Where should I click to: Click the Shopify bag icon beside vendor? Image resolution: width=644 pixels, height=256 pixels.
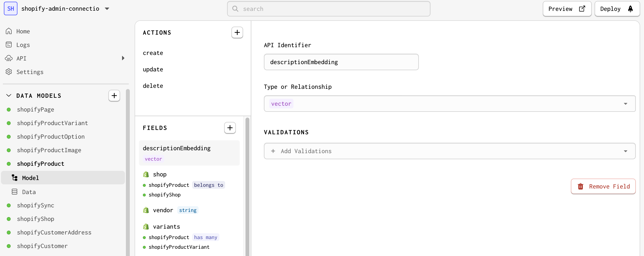pyautogui.click(x=146, y=210)
